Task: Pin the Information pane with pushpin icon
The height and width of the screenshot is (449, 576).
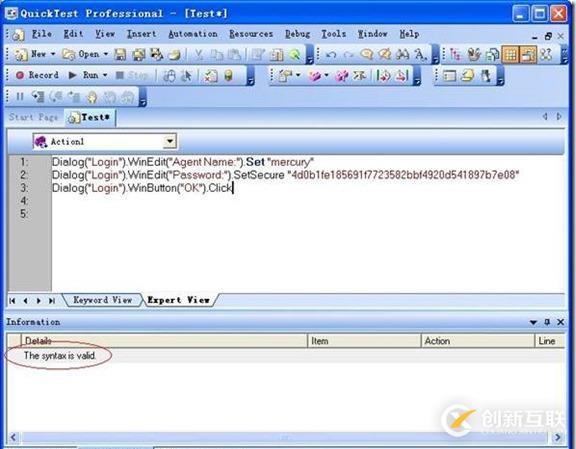Action: [547, 322]
